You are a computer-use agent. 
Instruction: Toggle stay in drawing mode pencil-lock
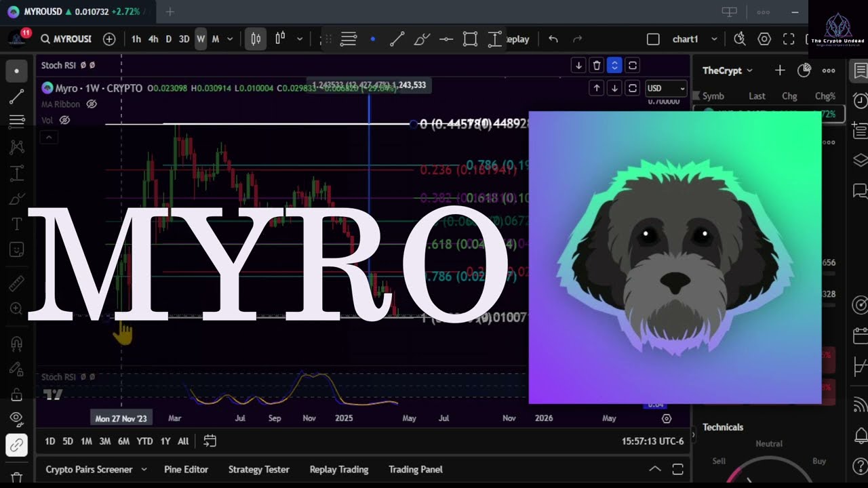(x=16, y=369)
